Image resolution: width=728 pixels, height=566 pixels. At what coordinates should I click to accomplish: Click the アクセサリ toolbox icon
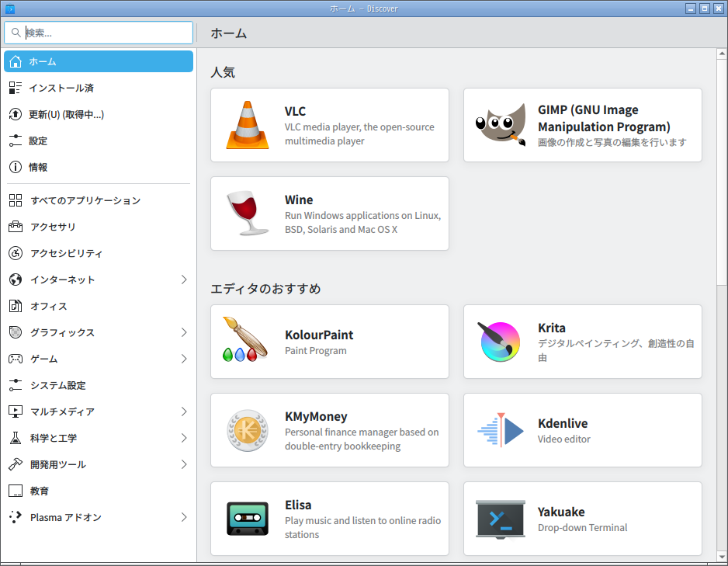coord(16,227)
